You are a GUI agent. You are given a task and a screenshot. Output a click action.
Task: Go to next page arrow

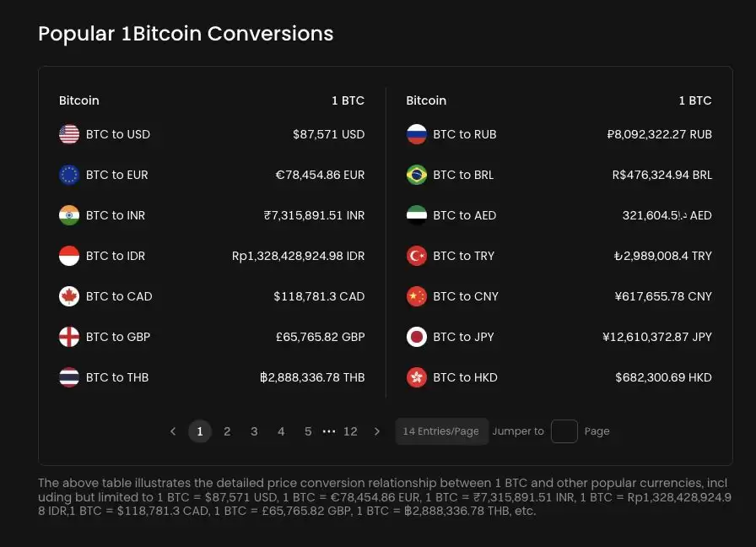click(x=377, y=431)
